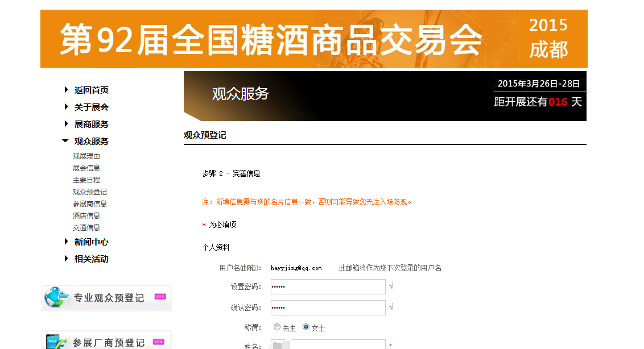Viewport: 644px width, 349px height.
Task: Open 新闻中心 menu item
Action: [91, 242]
